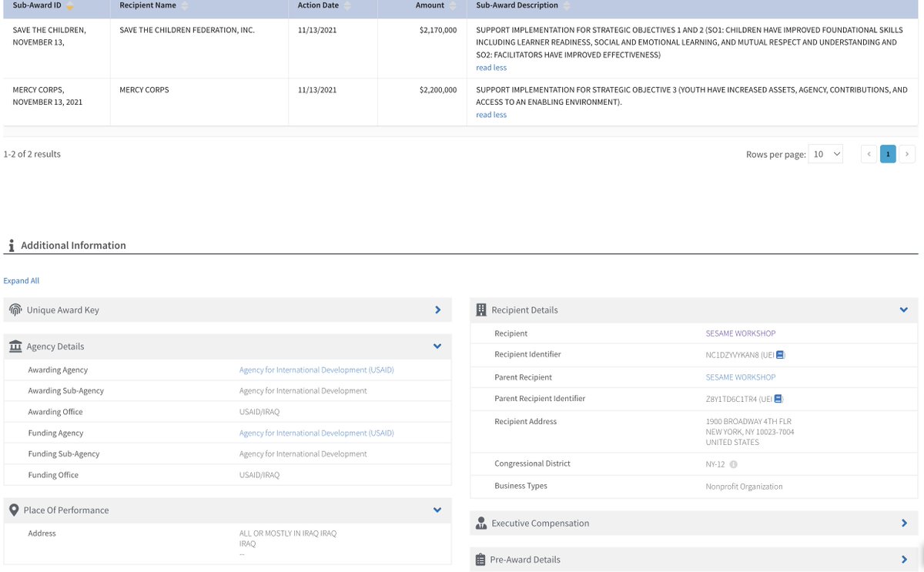924x572 pixels.
Task: Click the building icon beside Recipient Details
Action: pos(481,309)
